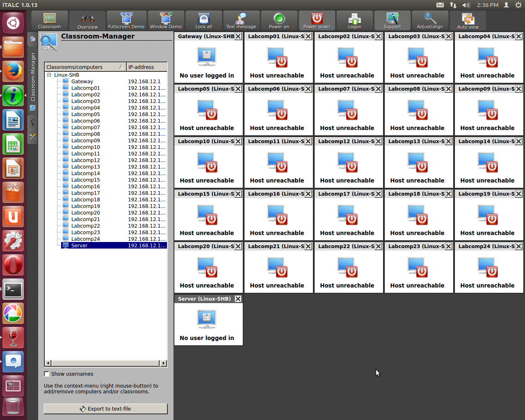Screen dimensions: 525x420
Task: Open the session gear menu in top panel
Action: [518, 5]
